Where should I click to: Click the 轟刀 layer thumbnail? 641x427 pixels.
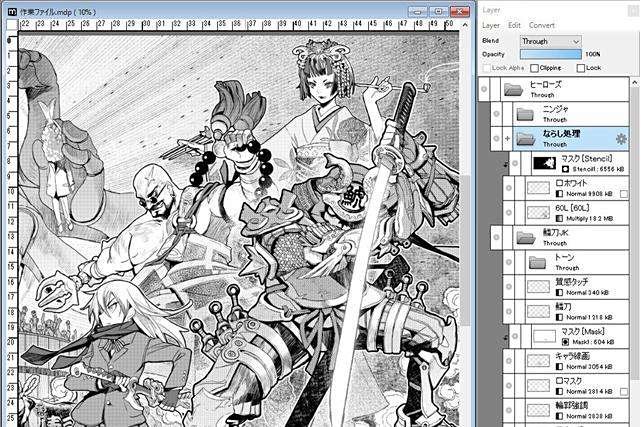pos(538,311)
